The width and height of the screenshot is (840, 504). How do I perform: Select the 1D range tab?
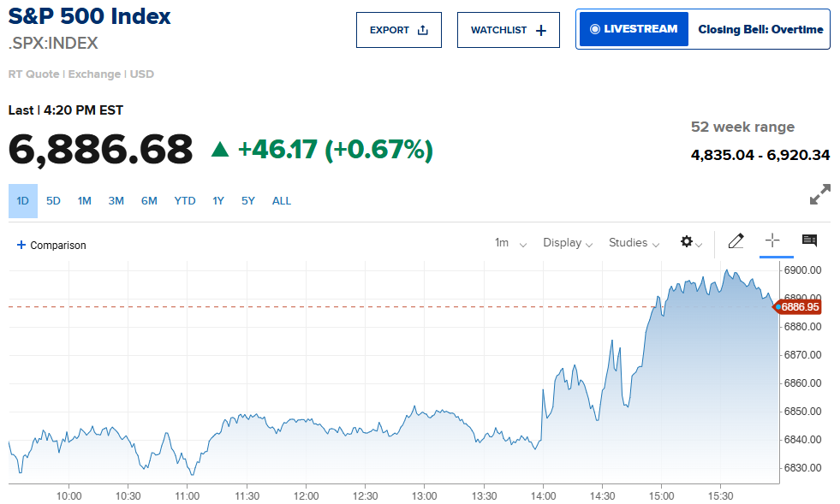(x=23, y=201)
